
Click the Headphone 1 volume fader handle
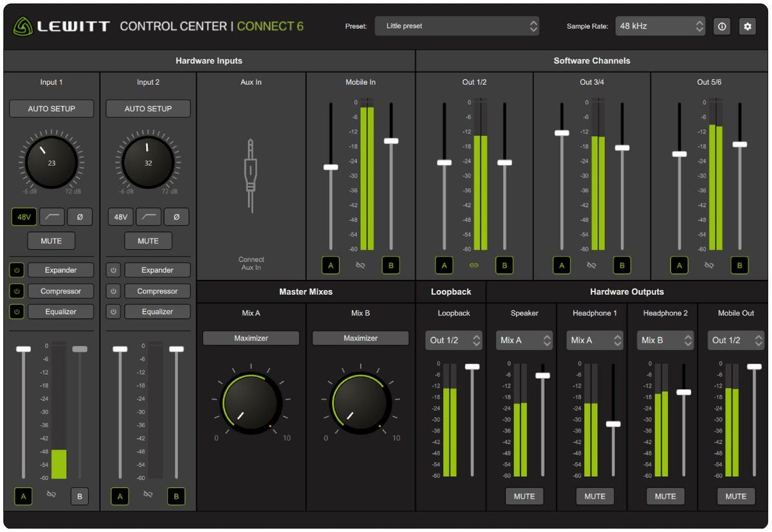(x=613, y=424)
